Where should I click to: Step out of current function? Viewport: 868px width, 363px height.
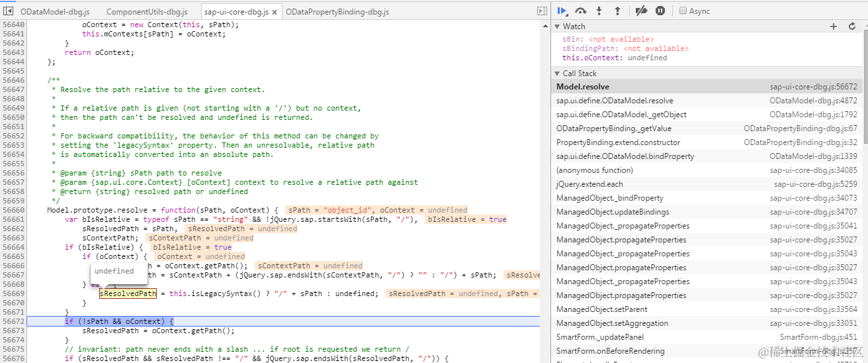618,11
